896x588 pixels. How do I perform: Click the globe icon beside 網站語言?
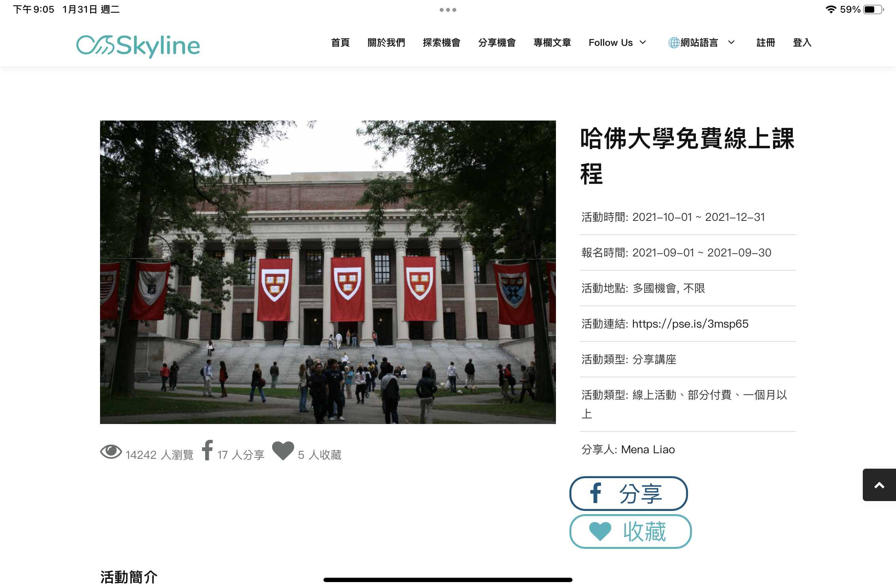(x=673, y=43)
